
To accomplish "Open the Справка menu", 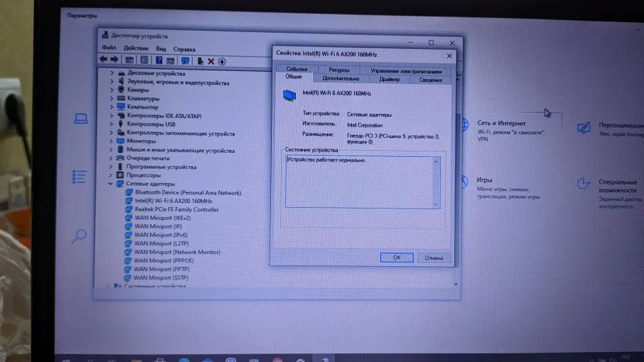I will [x=184, y=49].
